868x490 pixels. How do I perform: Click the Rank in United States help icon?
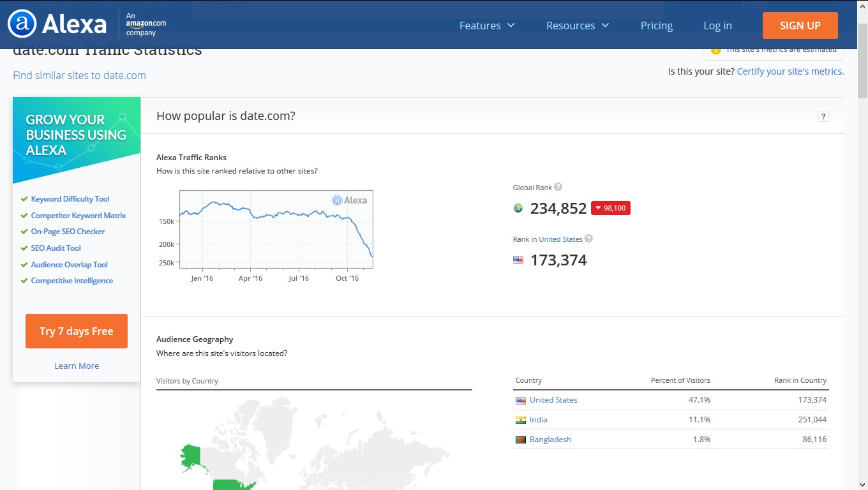click(588, 239)
